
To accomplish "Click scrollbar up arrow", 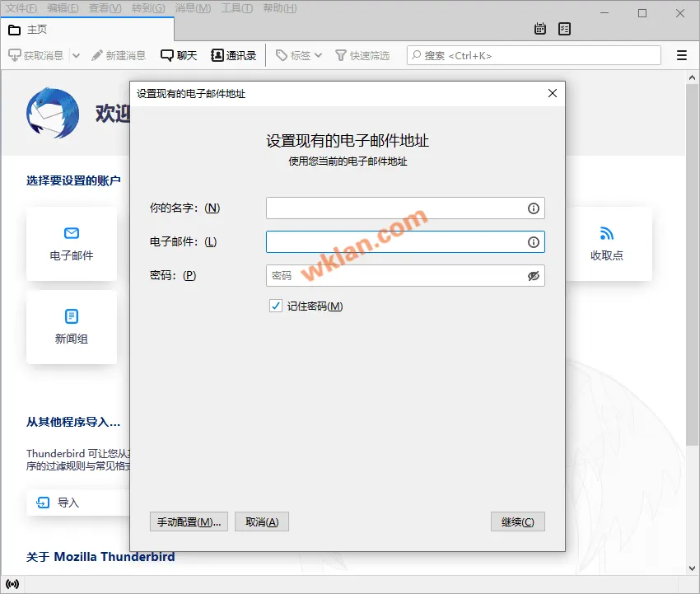I will click(692, 77).
